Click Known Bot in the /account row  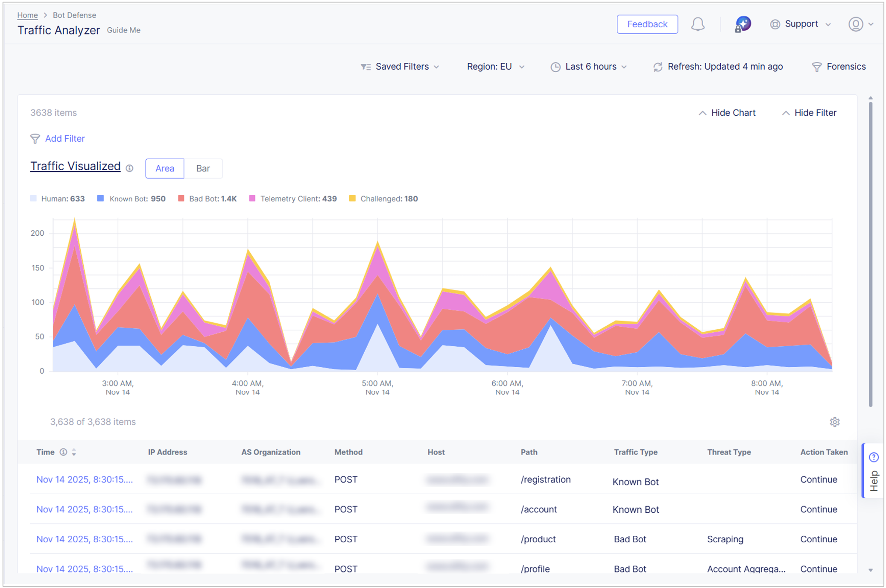tap(635, 510)
